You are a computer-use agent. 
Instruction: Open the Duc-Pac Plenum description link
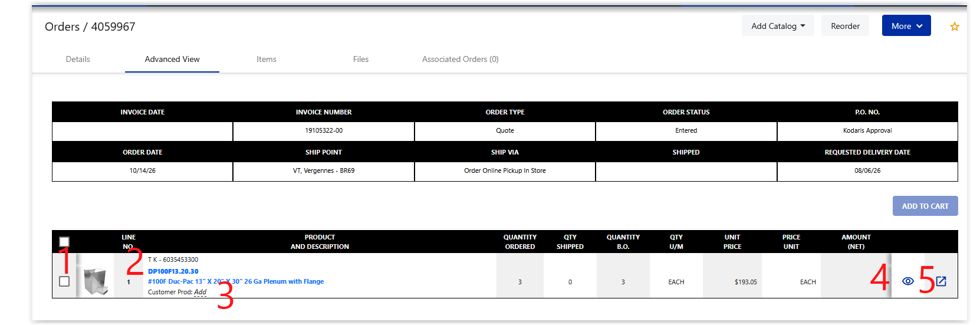click(236, 281)
